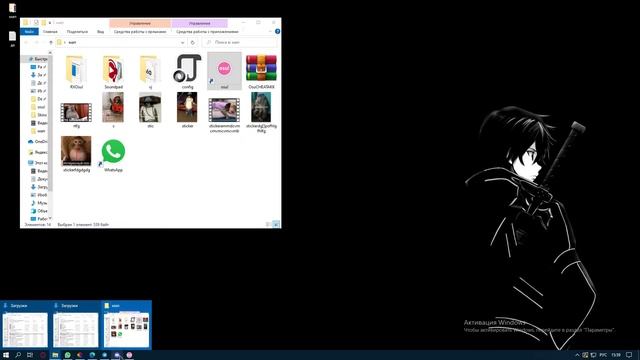Switch to the Вид ribbon tab

(100, 31)
